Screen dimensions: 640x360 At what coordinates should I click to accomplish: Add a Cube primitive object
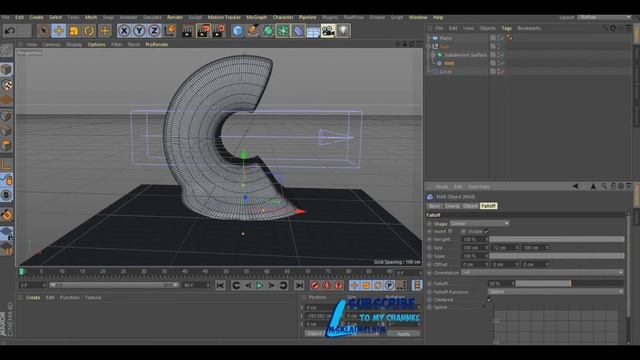(238, 31)
